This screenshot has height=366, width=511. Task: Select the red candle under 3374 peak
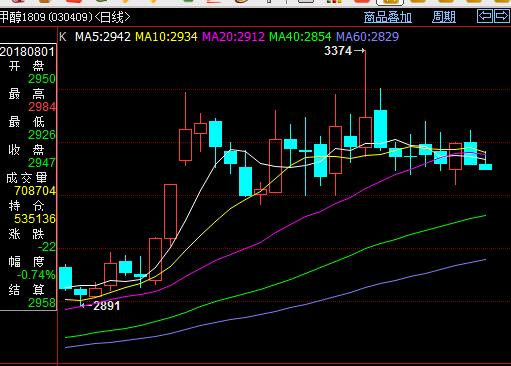(x=365, y=132)
